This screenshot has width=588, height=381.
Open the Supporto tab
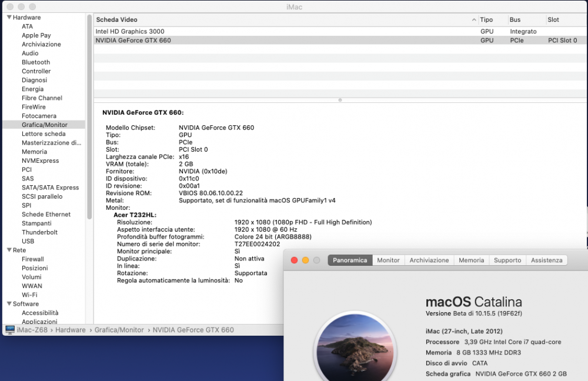click(x=507, y=260)
